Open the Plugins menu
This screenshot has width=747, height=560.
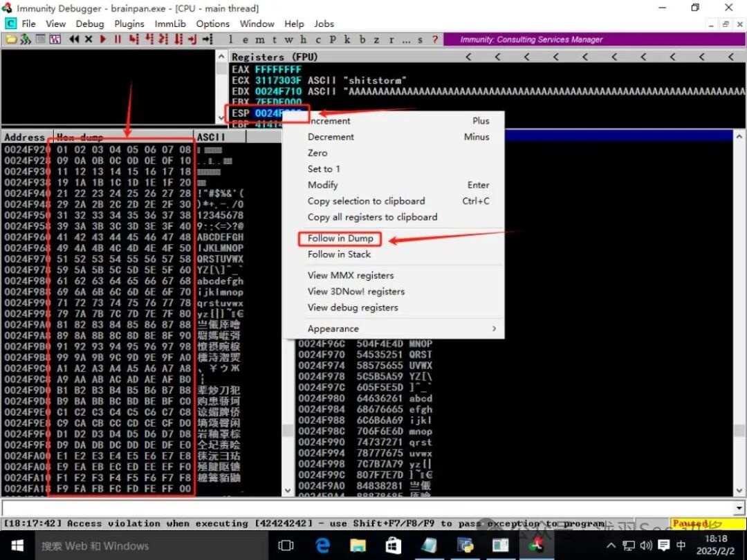tap(129, 24)
